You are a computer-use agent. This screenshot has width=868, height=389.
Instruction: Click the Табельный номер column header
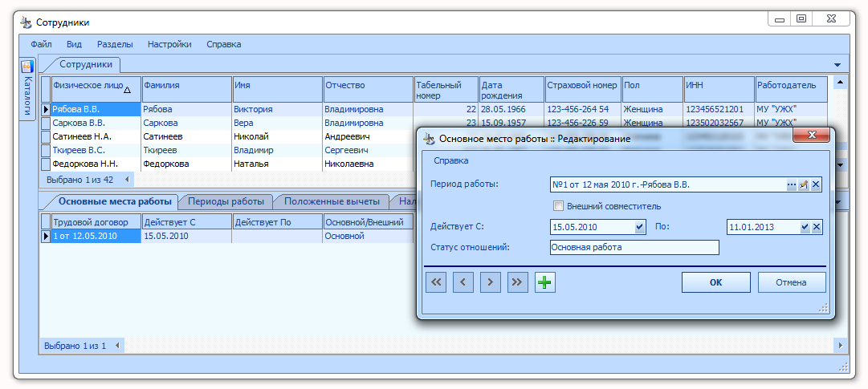(446, 90)
